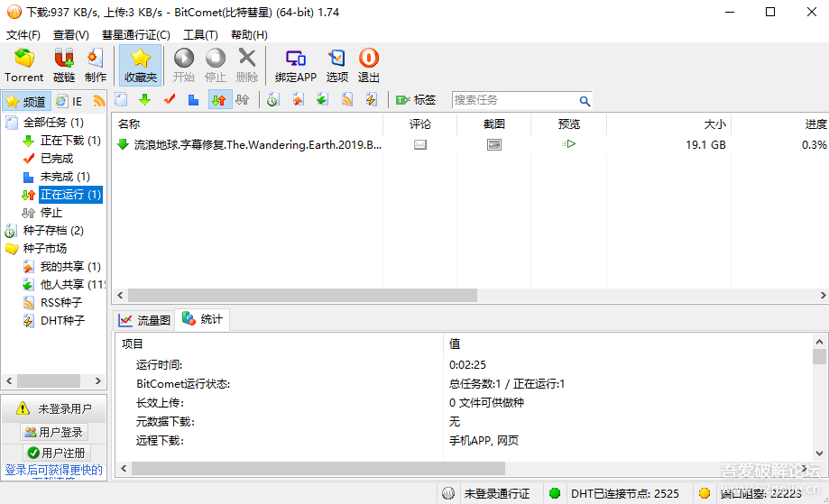Select 全部任务 (1) in tree
Image resolution: width=829 pixels, height=504 pixels.
click(53, 123)
